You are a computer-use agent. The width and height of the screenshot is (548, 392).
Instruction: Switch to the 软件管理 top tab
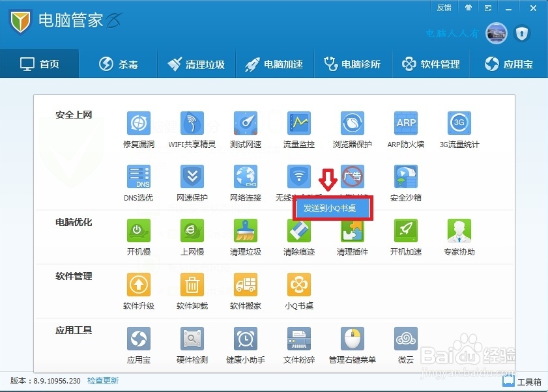pos(431,64)
